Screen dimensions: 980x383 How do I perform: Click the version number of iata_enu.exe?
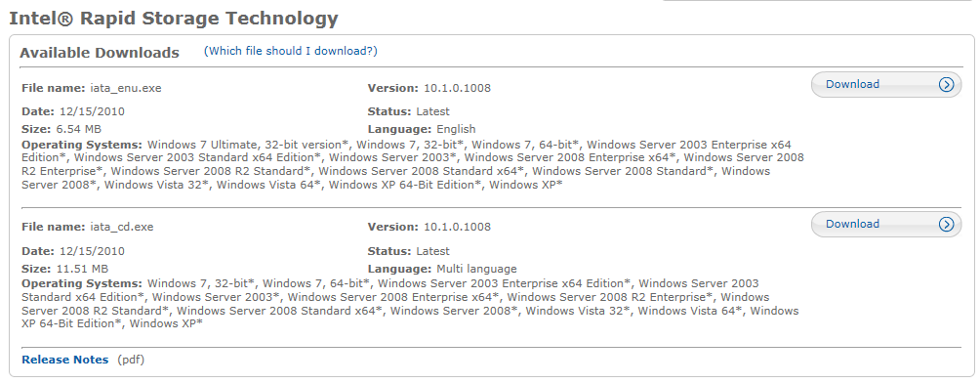click(458, 88)
